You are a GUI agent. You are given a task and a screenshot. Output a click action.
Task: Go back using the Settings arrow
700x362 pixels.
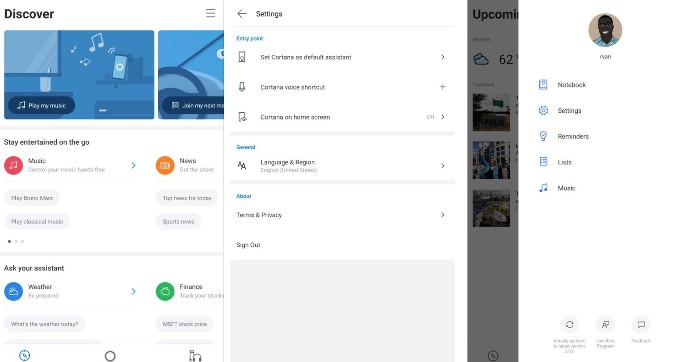click(x=242, y=14)
